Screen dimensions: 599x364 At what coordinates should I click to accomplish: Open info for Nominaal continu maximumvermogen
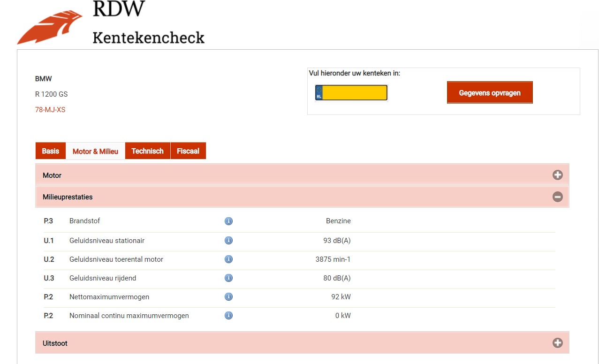click(228, 316)
